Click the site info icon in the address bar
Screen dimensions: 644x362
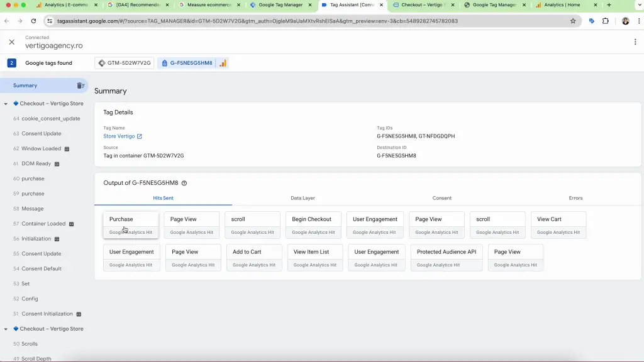50,21
